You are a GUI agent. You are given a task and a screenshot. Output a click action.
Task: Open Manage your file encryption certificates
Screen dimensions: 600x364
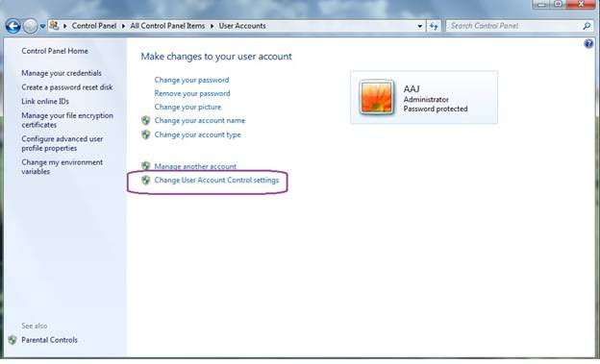coord(67,120)
